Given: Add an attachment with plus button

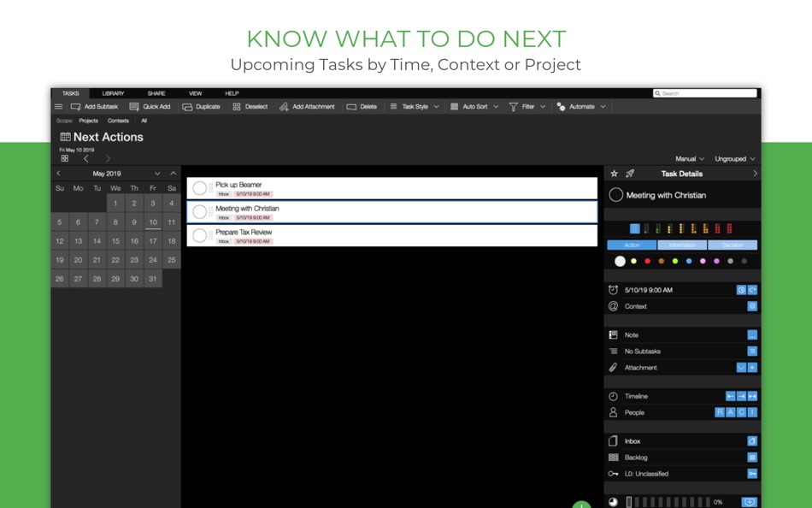Looking at the screenshot, I should [752, 368].
